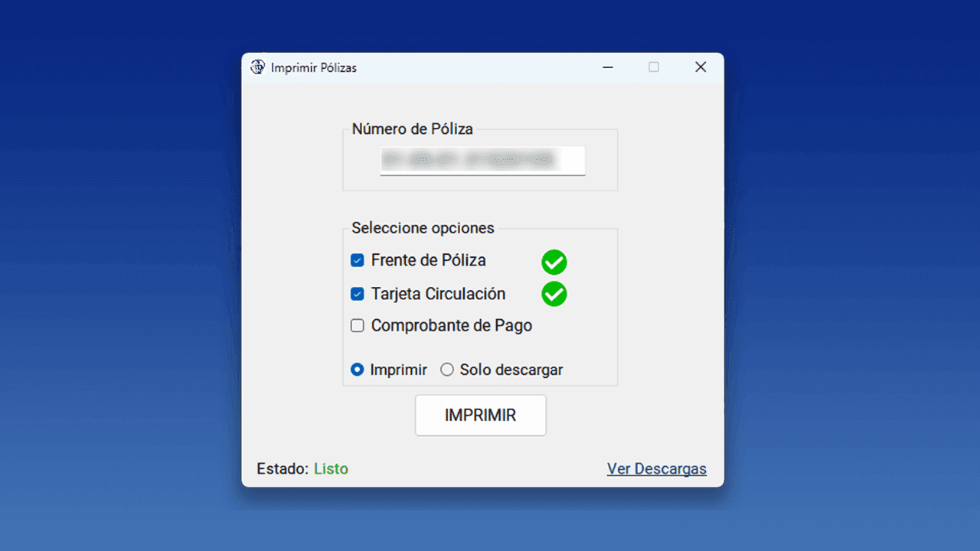Click the Listo status text

point(331,468)
